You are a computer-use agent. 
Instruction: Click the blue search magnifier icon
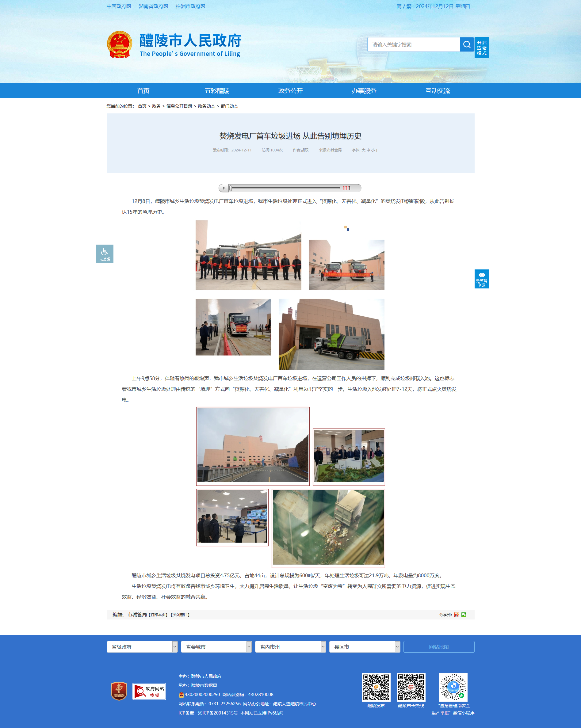(467, 44)
